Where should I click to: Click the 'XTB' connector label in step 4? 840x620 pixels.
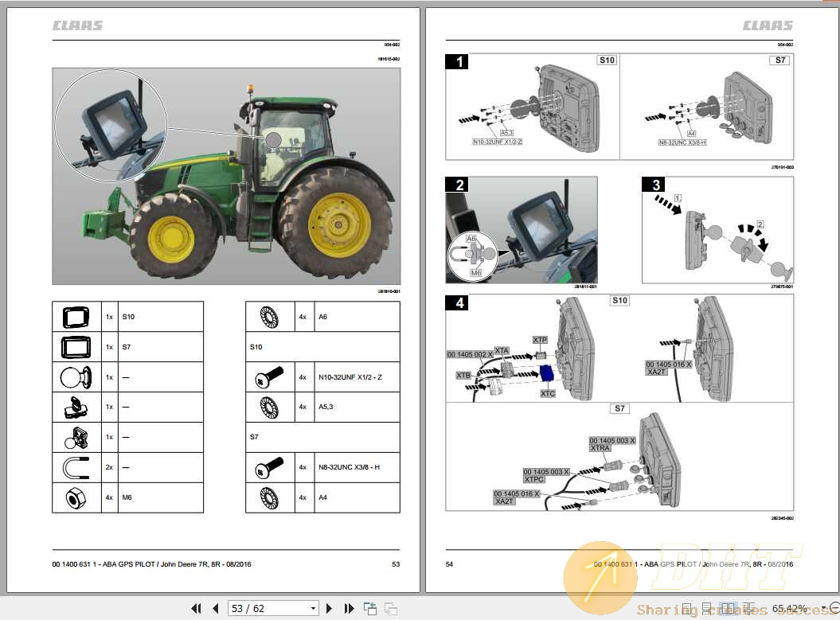pyautogui.click(x=463, y=376)
